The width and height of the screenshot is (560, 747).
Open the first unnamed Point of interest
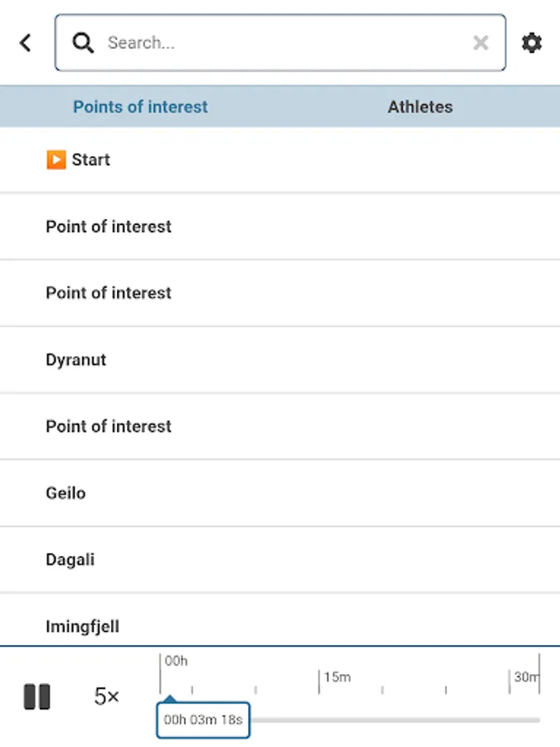pos(109,227)
